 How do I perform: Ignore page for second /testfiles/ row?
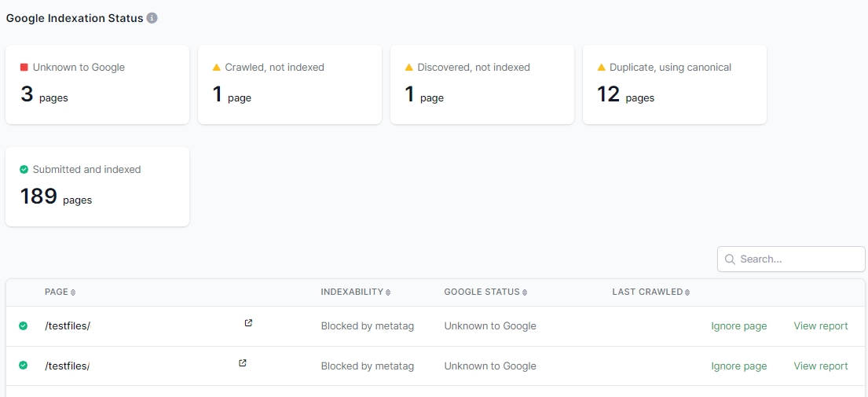tap(738, 366)
